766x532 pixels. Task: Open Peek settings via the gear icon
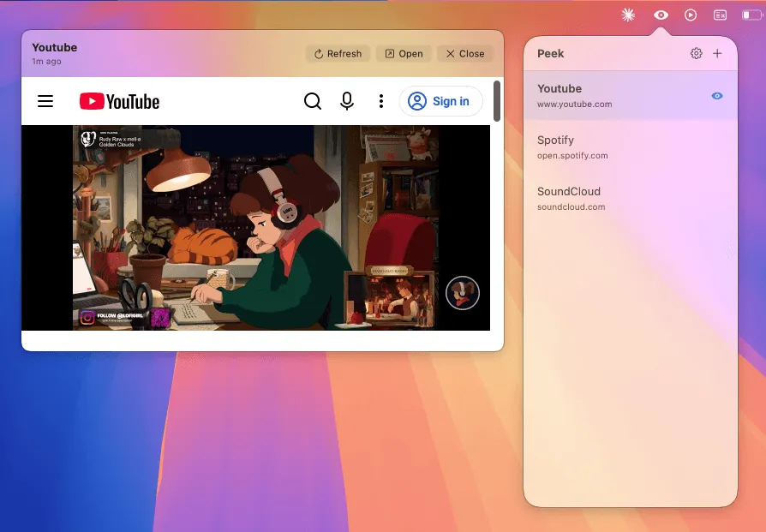tap(697, 53)
